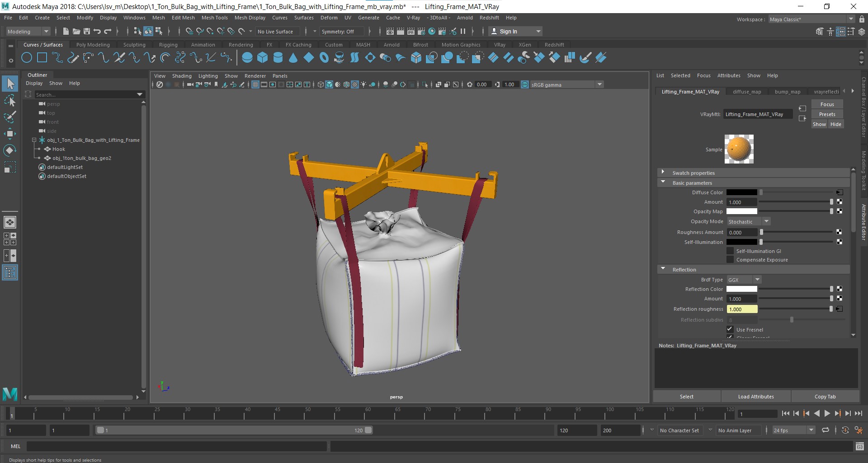The image size is (868, 463).
Task: Click the Save Scene icon
Action: (87, 31)
